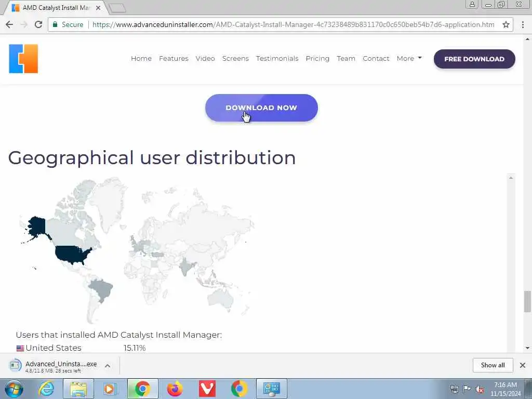Click the FREE DOWNLOAD button
This screenshot has height=399, width=532.
point(474,59)
